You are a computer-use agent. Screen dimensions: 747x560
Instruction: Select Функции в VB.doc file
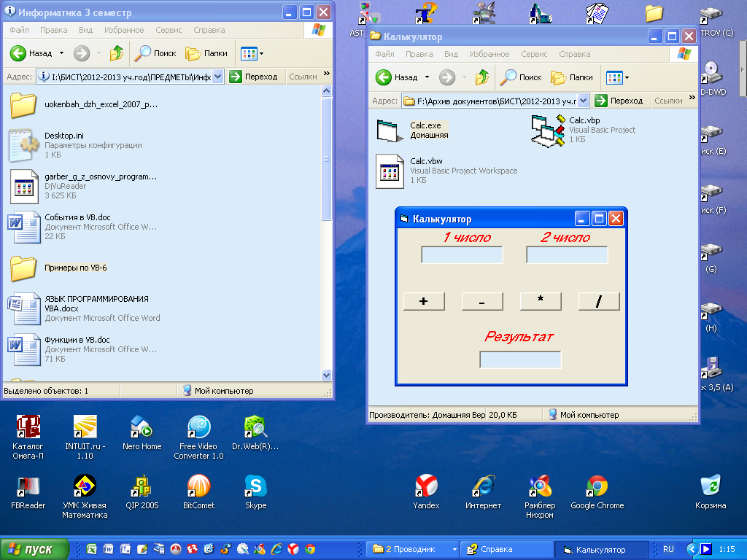pyautogui.click(x=82, y=349)
